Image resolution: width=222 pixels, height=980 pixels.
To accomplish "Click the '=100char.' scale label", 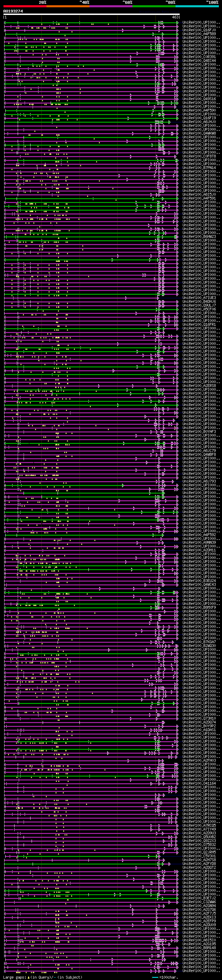I will (169, 977).
